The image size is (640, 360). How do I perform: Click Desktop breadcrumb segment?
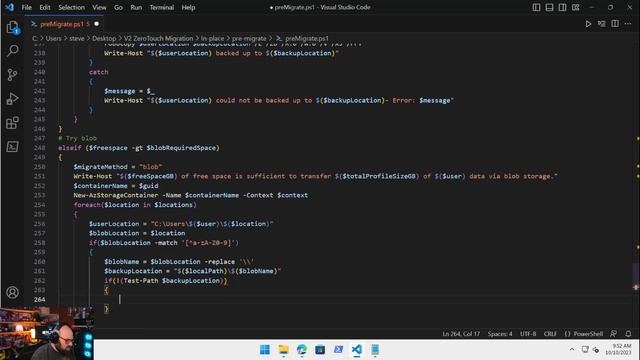point(104,38)
